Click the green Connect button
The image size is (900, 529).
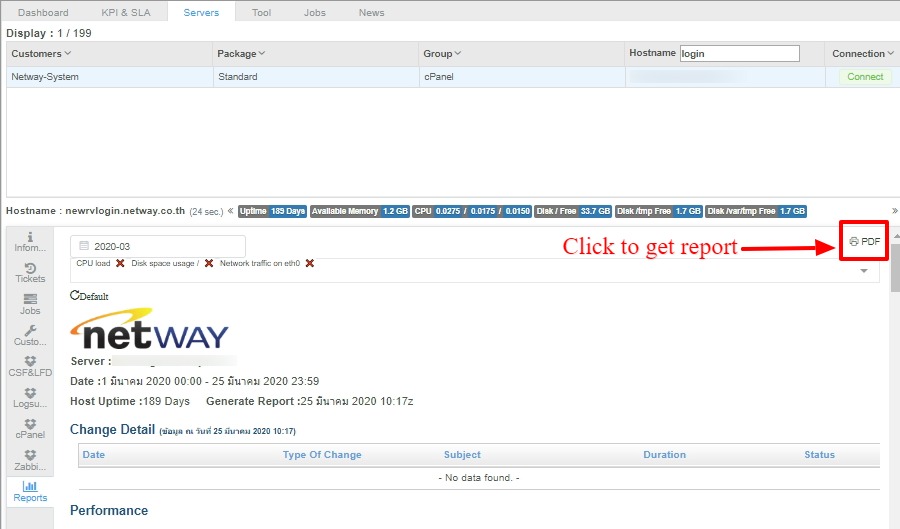[865, 77]
